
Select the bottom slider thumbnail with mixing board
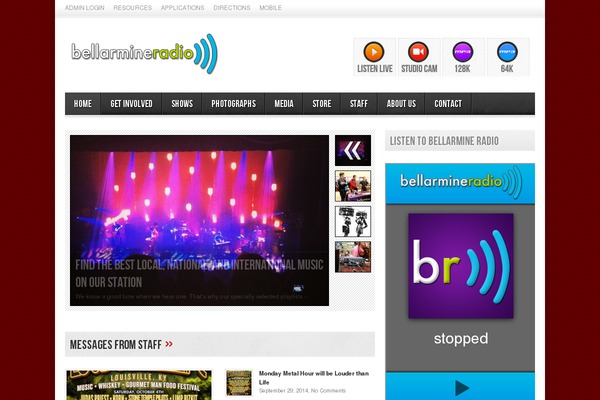353,257
